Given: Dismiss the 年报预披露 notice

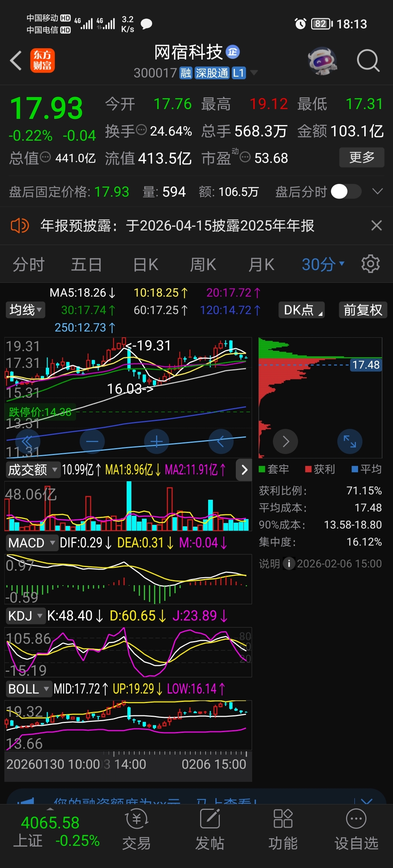Looking at the screenshot, I should coord(377,226).
